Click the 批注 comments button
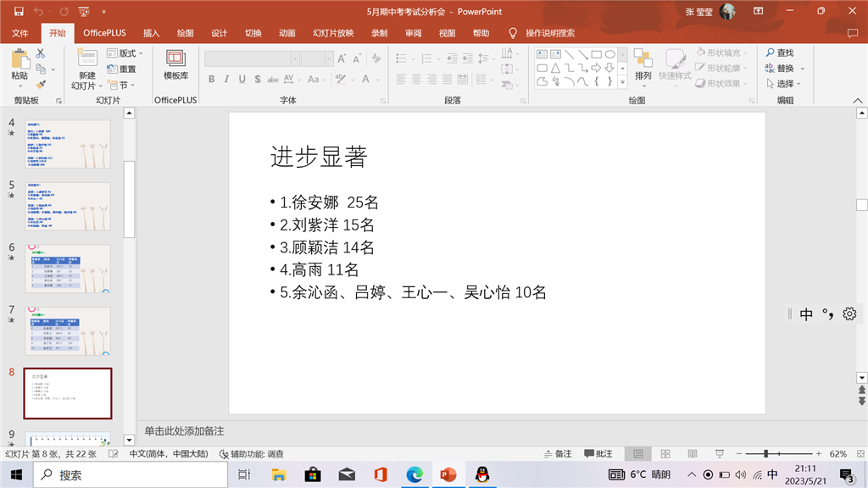Viewport: 868px width, 488px height. point(598,454)
